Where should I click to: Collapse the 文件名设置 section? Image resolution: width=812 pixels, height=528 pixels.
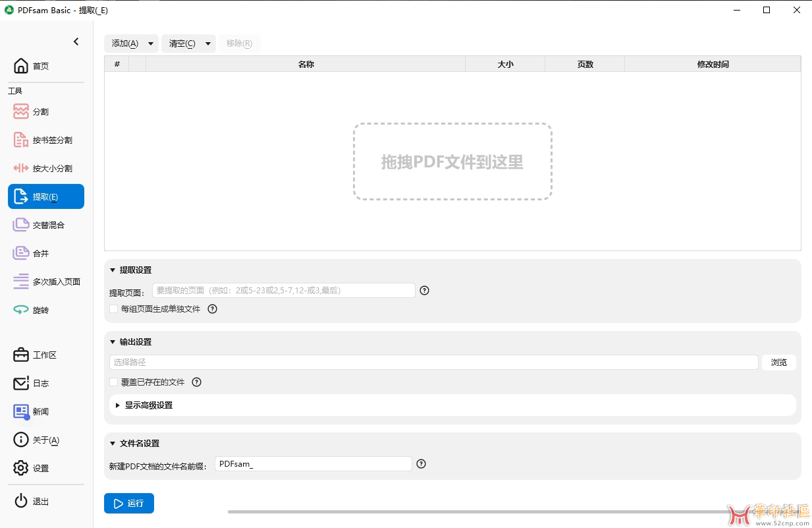tap(113, 444)
